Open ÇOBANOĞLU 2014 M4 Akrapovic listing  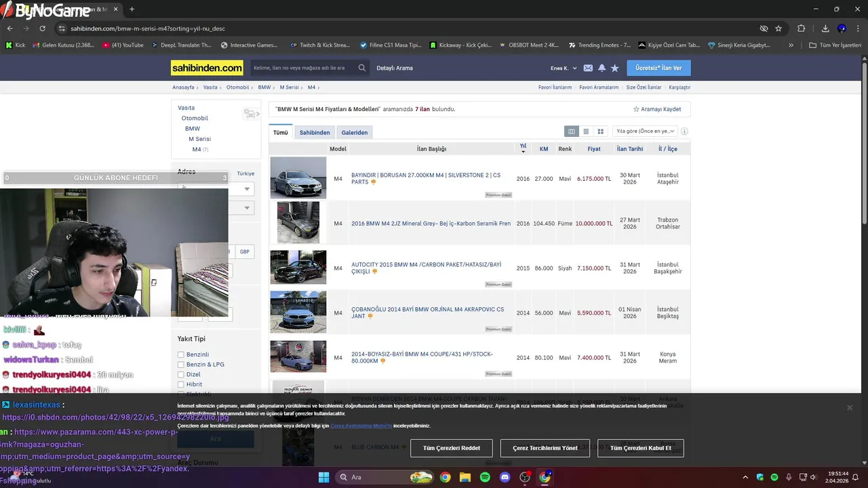tap(428, 312)
